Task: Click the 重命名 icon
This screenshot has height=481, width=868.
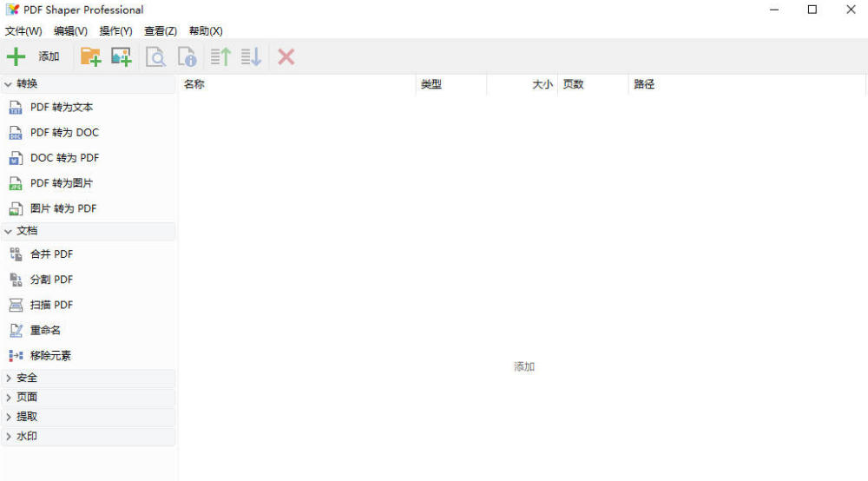Action: pos(16,331)
